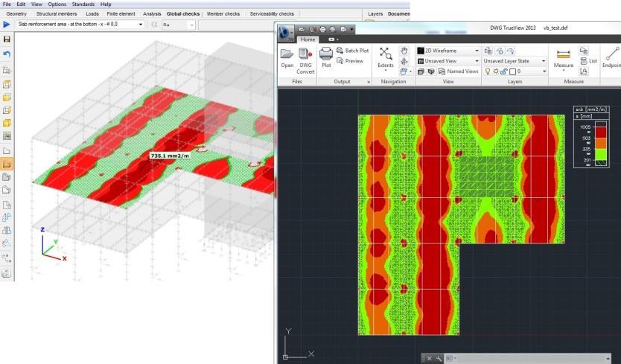Expand the Output panel launcher arrow
This screenshot has width=621, height=364.
(x=369, y=82)
